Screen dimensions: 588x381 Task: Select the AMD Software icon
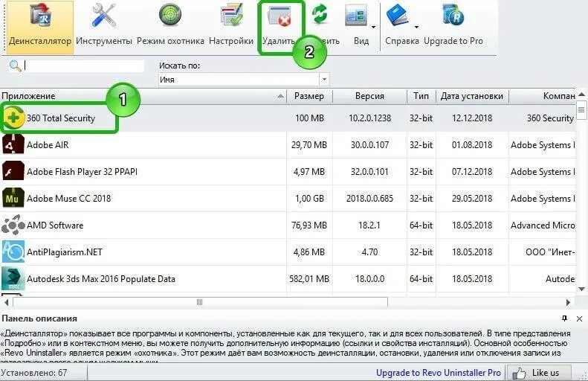(13, 225)
